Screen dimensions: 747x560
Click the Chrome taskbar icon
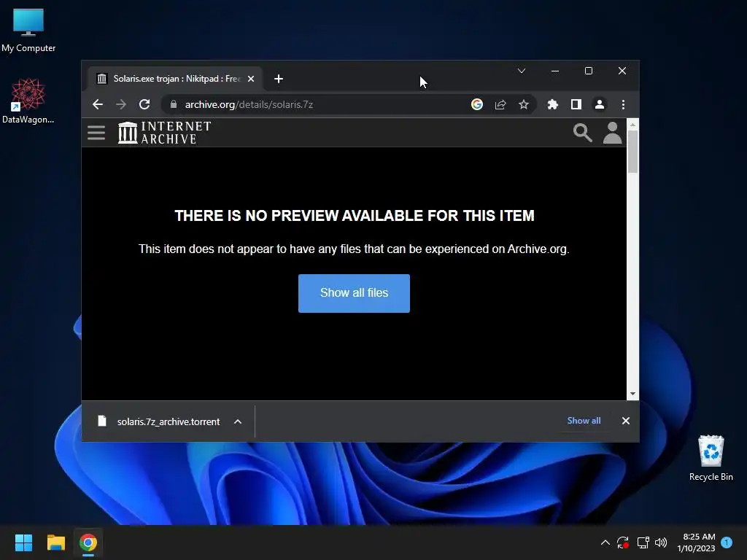pyautogui.click(x=88, y=542)
